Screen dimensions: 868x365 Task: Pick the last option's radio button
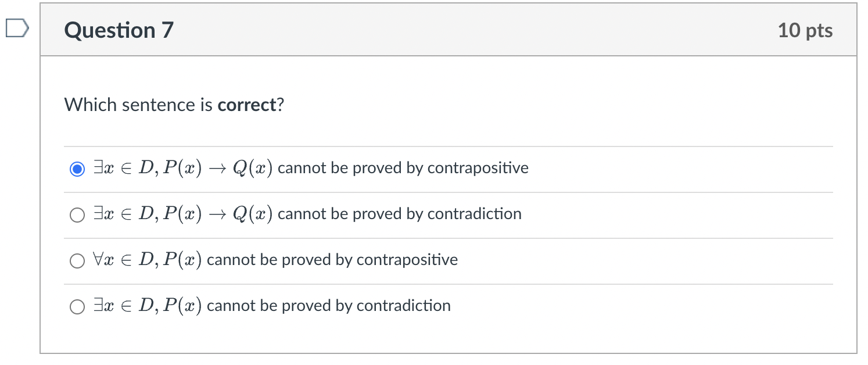[x=77, y=307]
